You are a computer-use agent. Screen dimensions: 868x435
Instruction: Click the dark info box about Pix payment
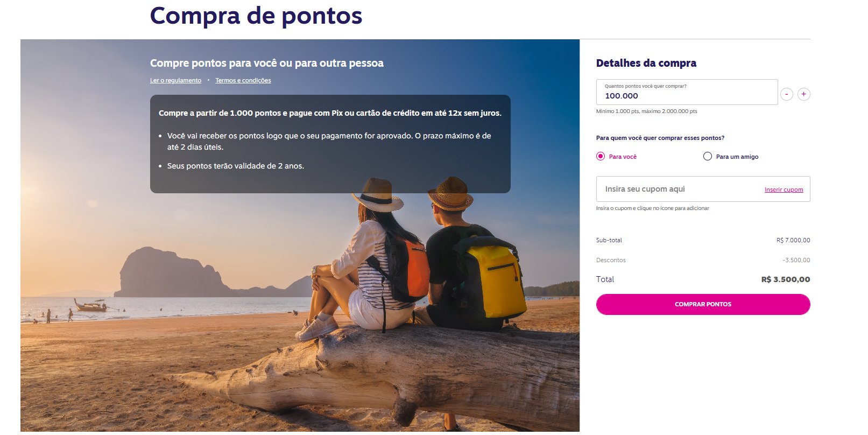330,144
